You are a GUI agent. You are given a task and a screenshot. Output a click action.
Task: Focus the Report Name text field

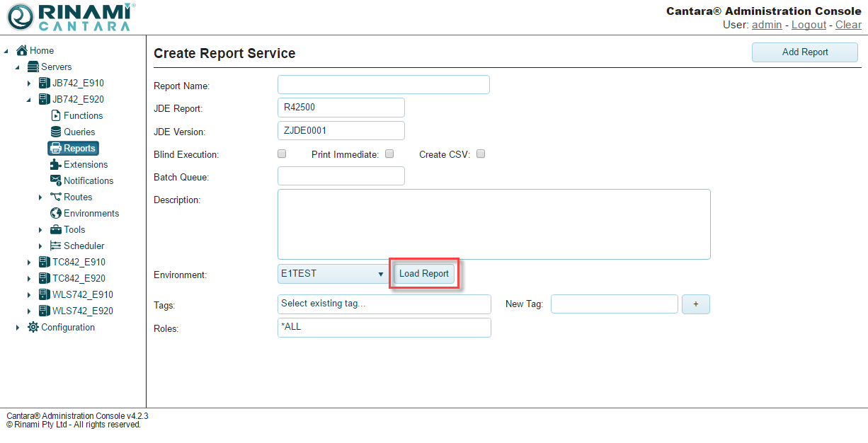(383, 85)
